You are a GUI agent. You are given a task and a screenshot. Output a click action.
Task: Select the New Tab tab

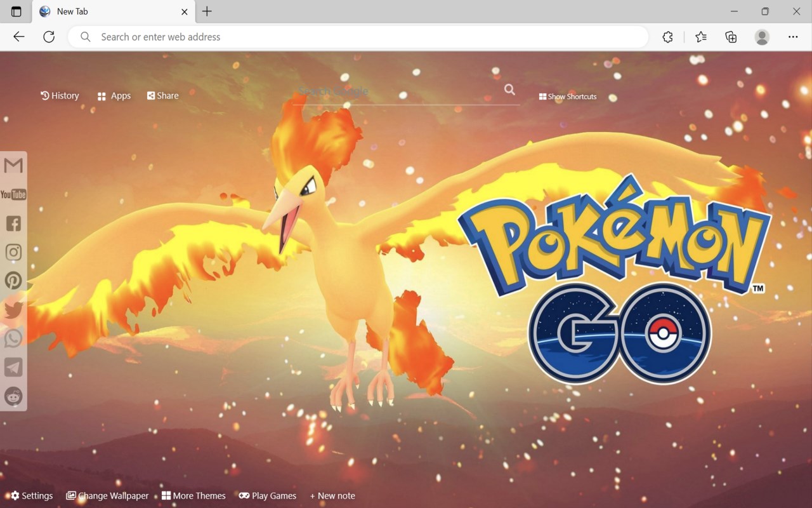(113, 11)
